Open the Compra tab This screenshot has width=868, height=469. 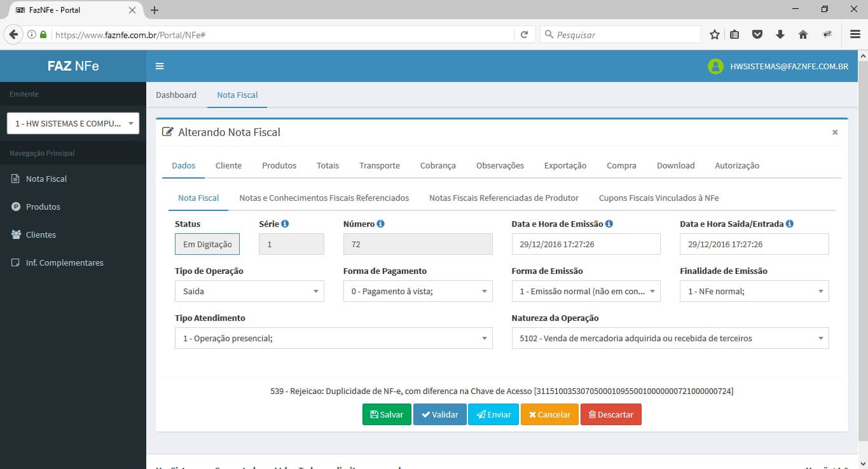click(x=621, y=165)
